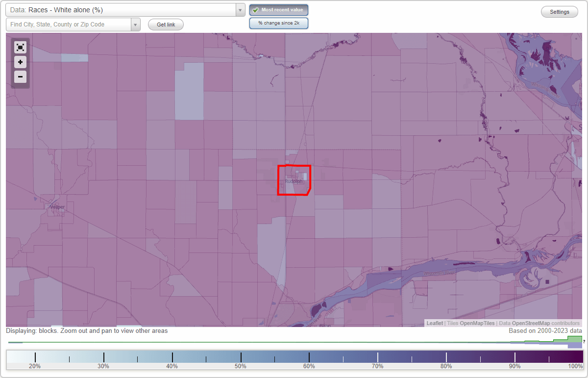Screen dimensions: 588x378
Task: Click the OpenMapTiles attribution link
Action: coord(476,323)
